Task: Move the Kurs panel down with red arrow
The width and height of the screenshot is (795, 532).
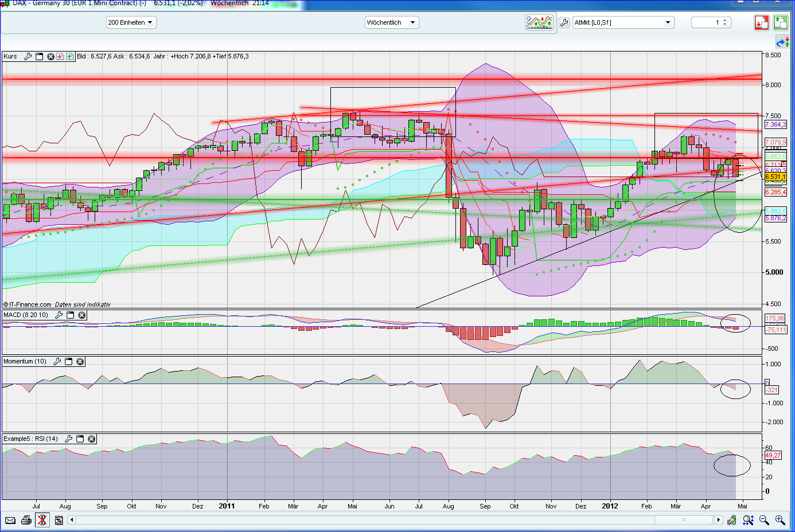Action: [x=60, y=56]
